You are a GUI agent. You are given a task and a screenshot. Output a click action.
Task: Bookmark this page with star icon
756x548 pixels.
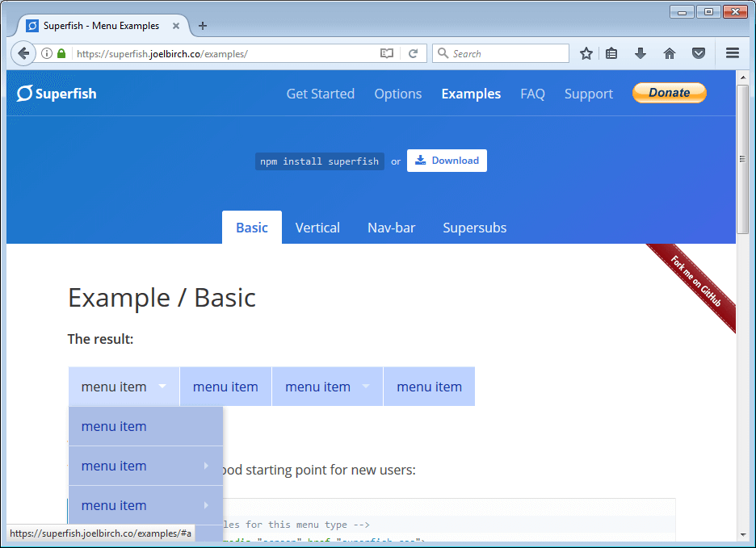[x=586, y=53]
